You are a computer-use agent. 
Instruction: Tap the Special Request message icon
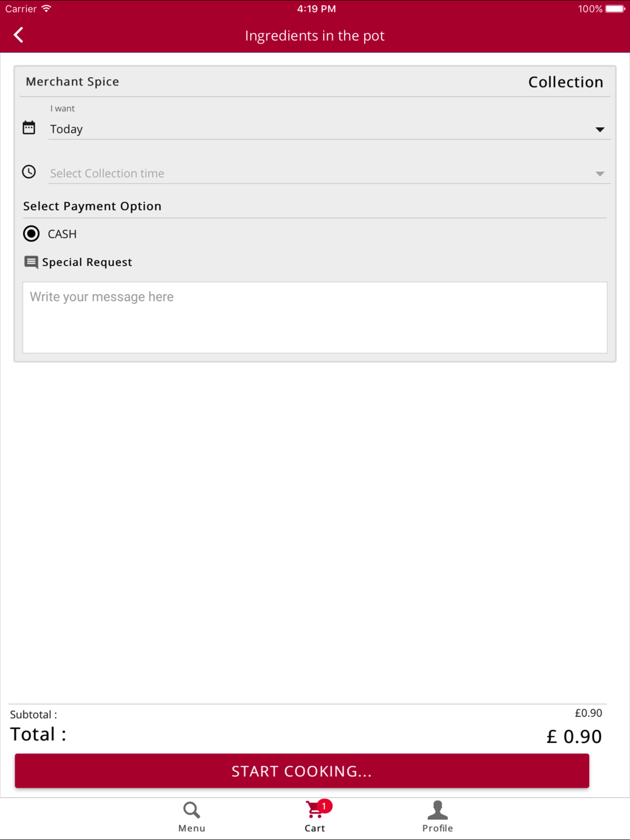click(31, 262)
